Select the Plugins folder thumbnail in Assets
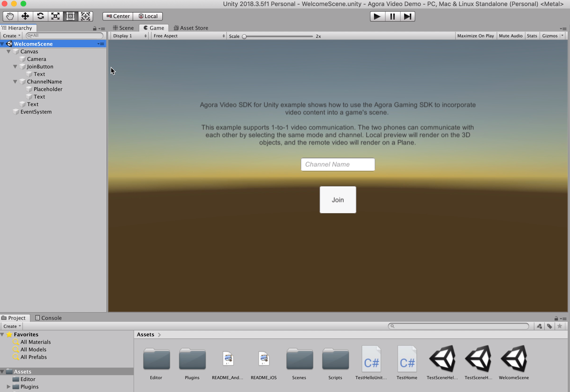 tap(192, 359)
